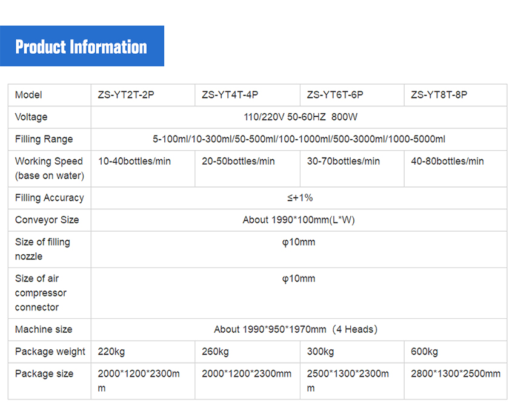Click the 220kg package weight cell
This screenshot has height=420, width=515.
click(111, 352)
